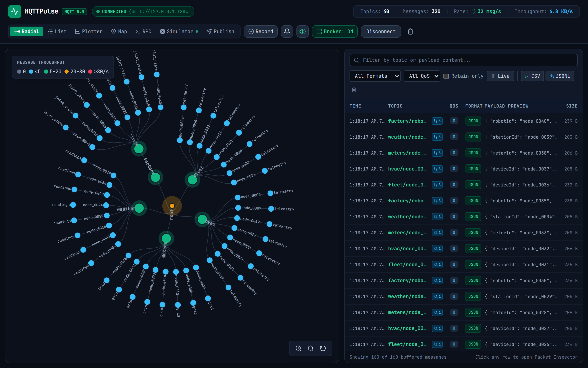
Task: Switch to the Simulator tab
Action: click(x=179, y=31)
